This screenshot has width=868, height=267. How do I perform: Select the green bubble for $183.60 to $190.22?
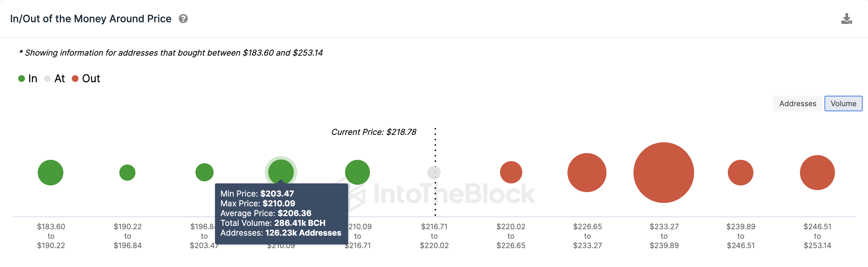(51, 173)
